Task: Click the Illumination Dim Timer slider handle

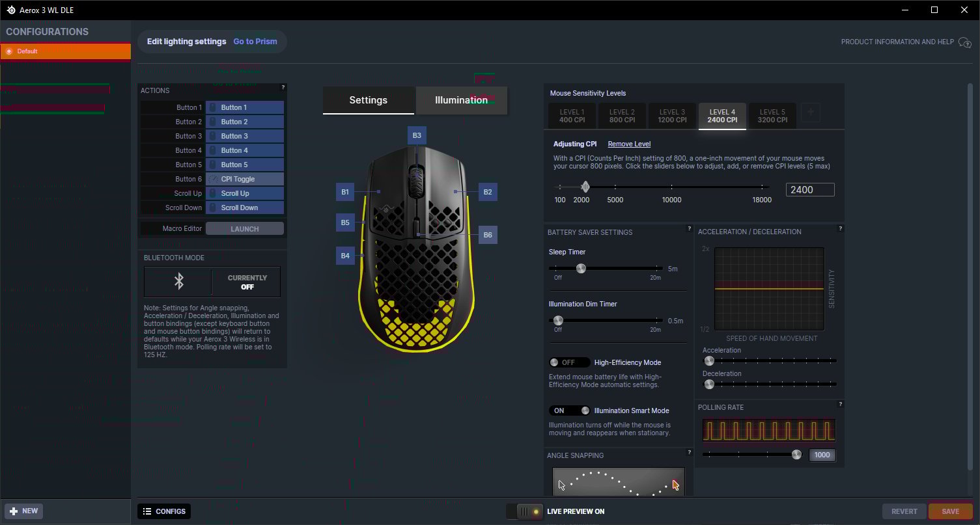Action: coord(558,320)
